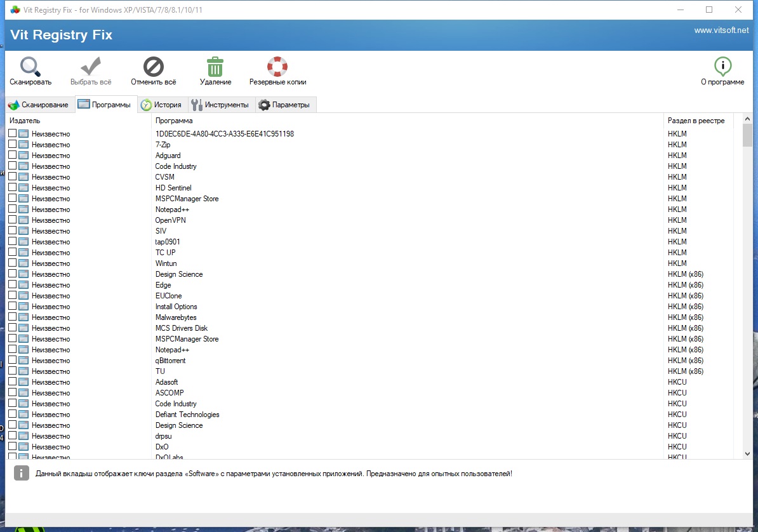The height and width of the screenshot is (532, 758).
Task: Click the Удаление trash can icon
Action: (215, 67)
